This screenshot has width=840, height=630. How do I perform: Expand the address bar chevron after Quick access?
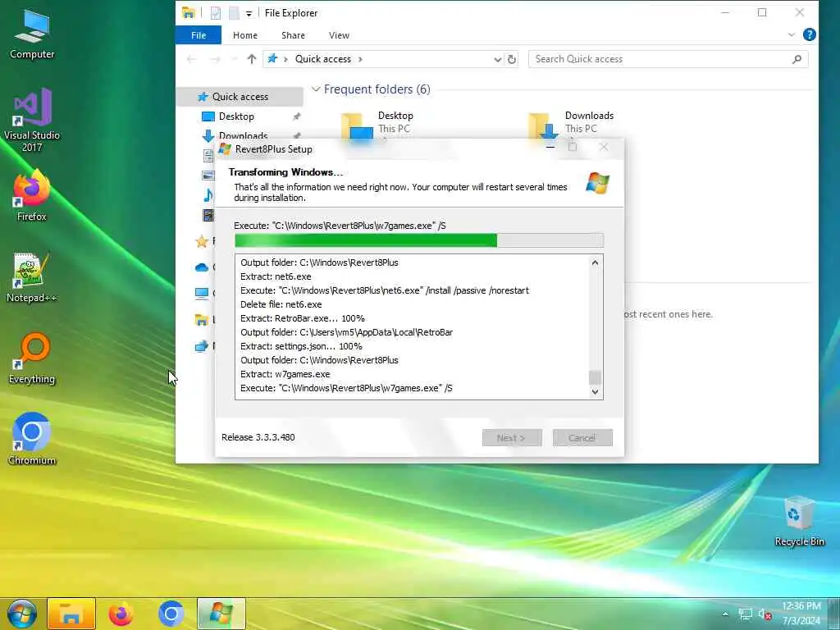click(x=360, y=59)
